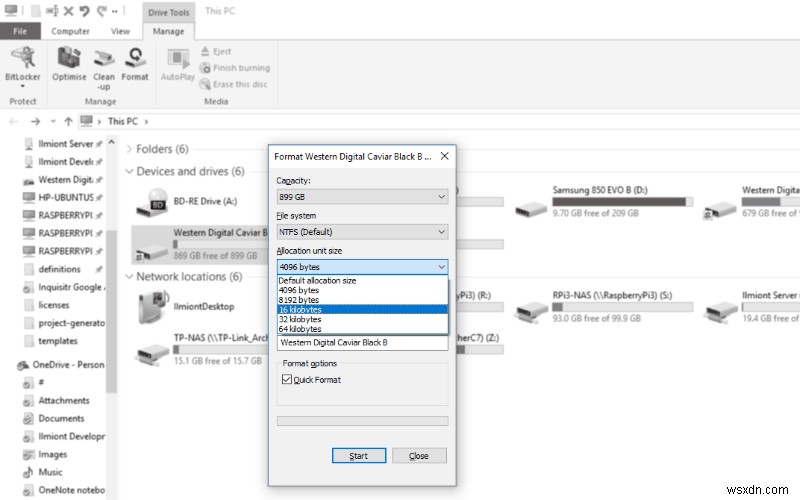The image size is (800, 500).
Task: Open Inquisitr Google folder in sidebar
Action: 70,287
